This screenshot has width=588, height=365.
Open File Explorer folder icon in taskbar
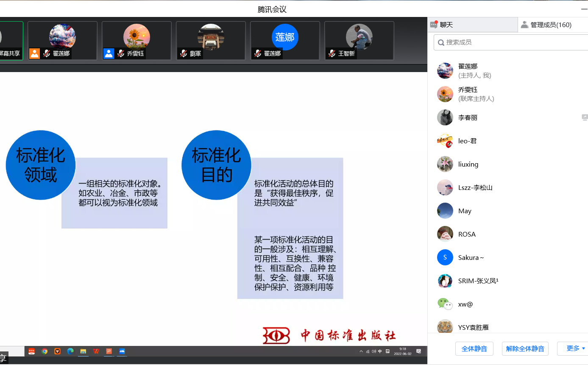pyautogui.click(x=83, y=351)
